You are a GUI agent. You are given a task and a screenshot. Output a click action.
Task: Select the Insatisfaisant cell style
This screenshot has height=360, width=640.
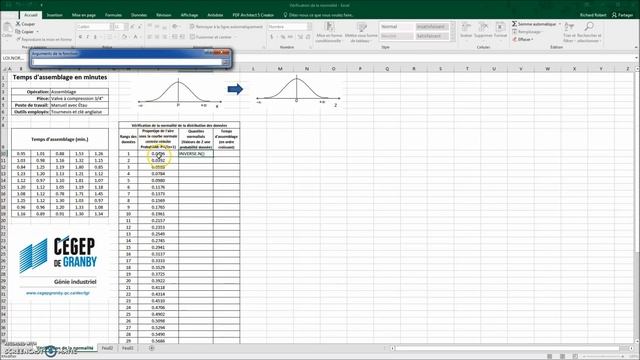tap(431, 27)
